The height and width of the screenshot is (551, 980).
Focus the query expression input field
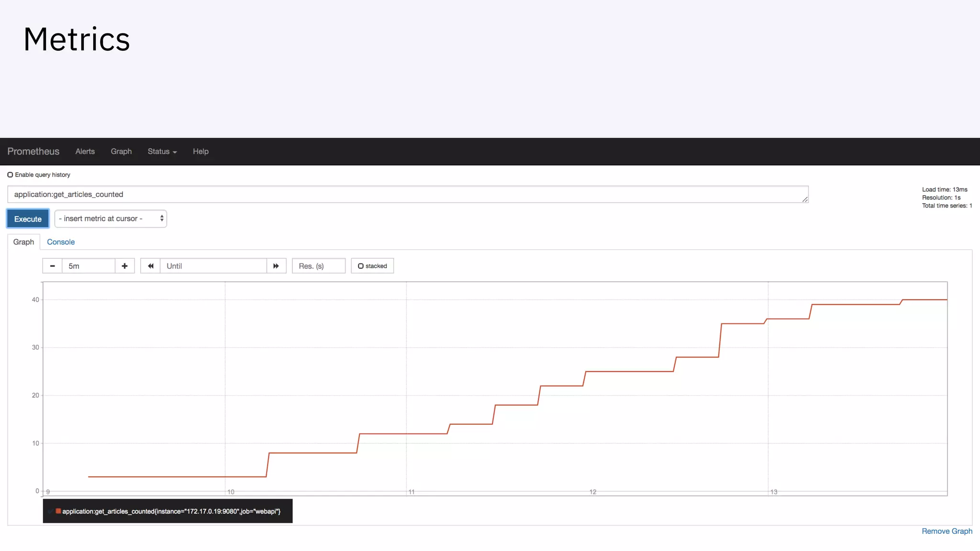point(408,194)
